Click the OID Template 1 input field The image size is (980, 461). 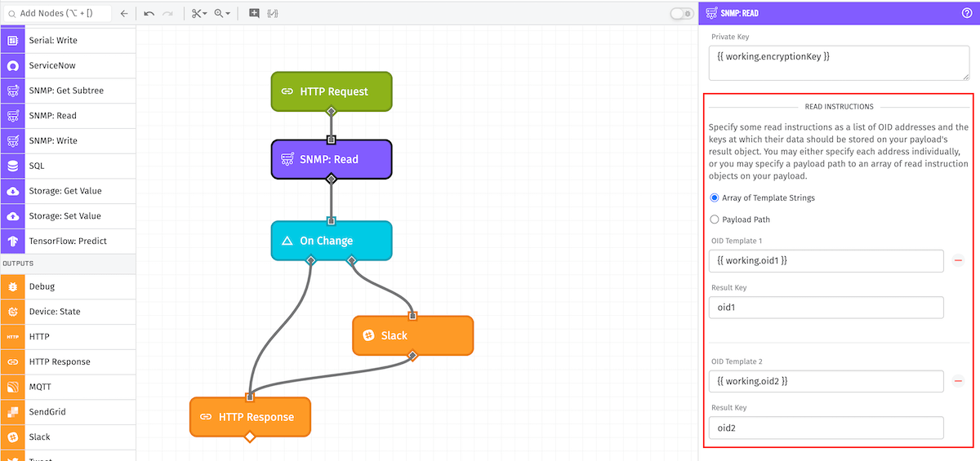pos(826,261)
